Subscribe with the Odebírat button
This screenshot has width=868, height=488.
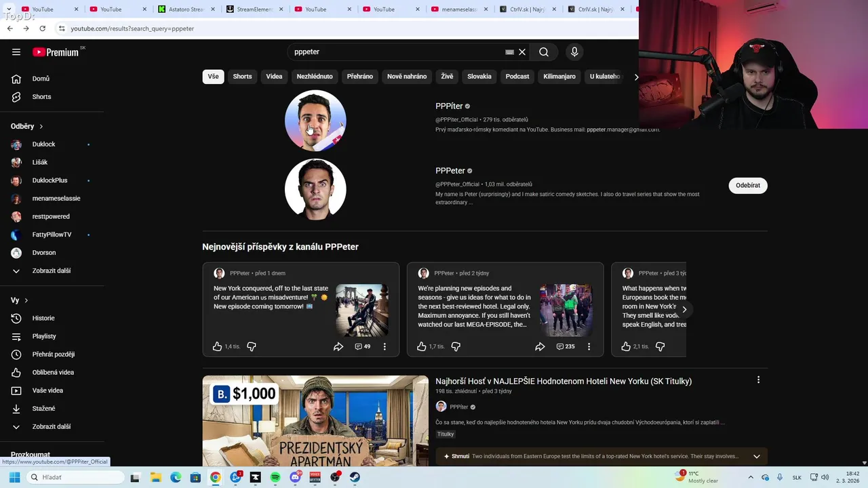click(748, 185)
